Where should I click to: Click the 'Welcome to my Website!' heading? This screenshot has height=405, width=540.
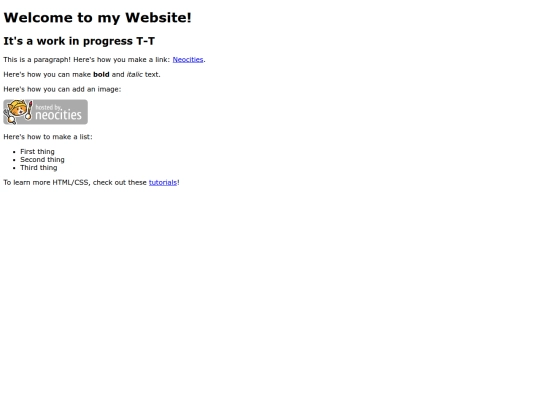(97, 18)
